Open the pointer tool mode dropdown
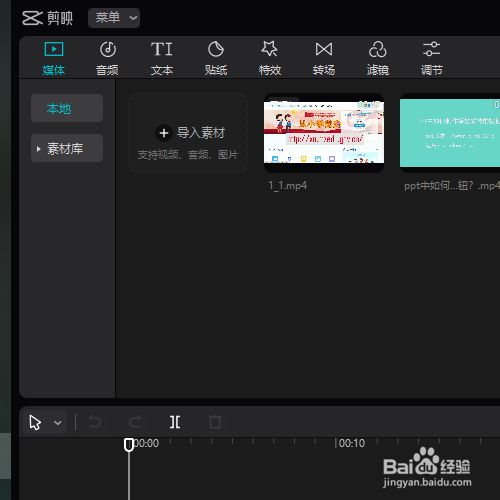Image resolution: width=500 pixels, height=500 pixels. click(58, 423)
